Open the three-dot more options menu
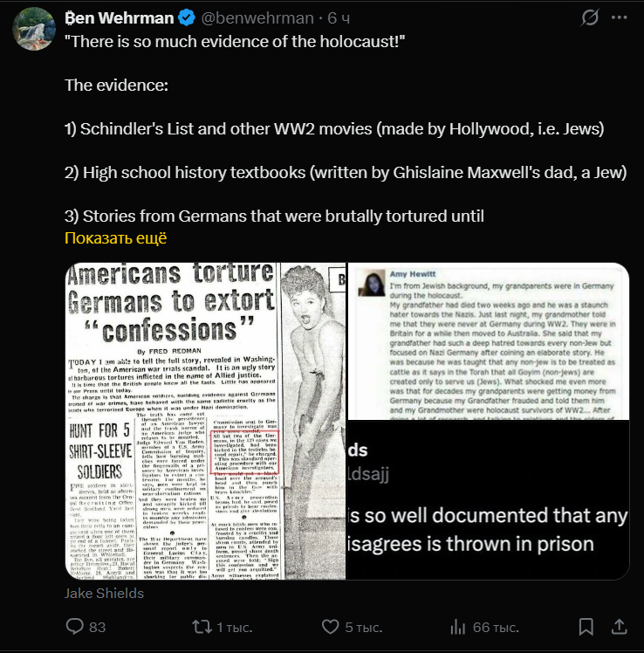Viewport: 644px width, 653px height. pos(619,17)
